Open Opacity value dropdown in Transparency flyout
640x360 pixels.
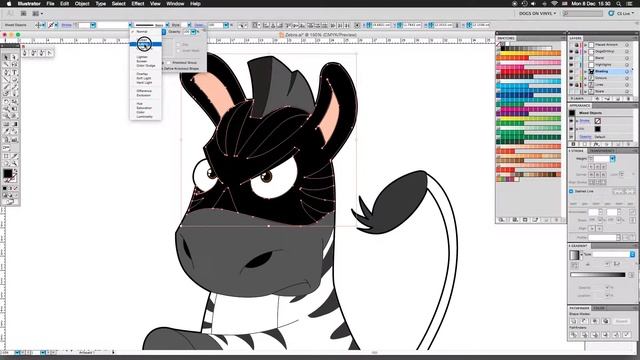click(193, 31)
